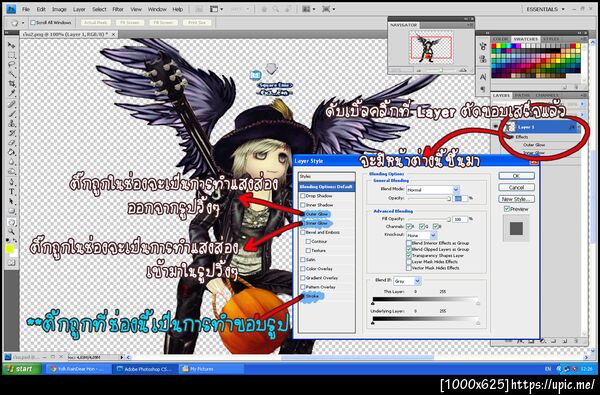
Task: Select the Move tool in the toolbox
Action: (x=12, y=45)
